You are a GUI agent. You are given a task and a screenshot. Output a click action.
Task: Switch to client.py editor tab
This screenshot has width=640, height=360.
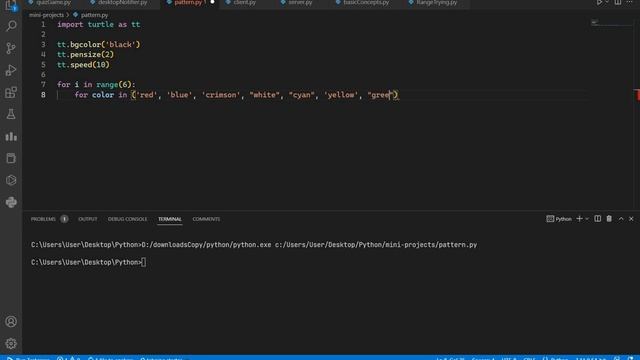point(245,2)
